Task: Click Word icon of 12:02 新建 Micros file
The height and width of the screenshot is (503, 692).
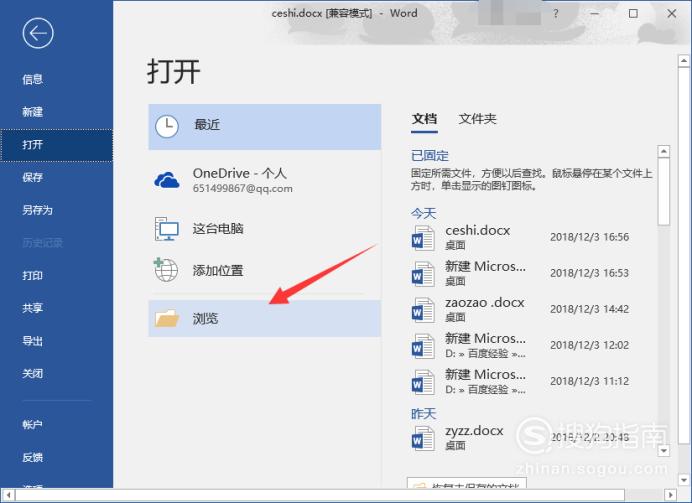Action: (x=423, y=346)
